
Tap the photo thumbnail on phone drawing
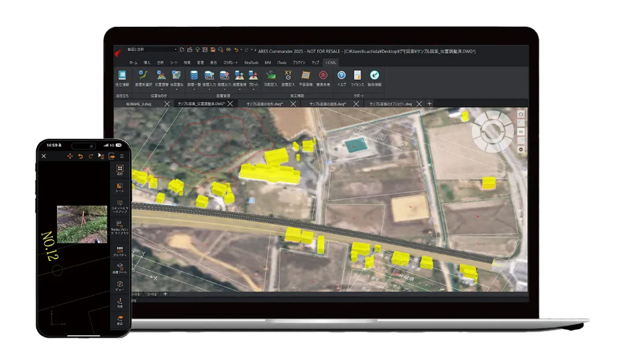[81, 224]
